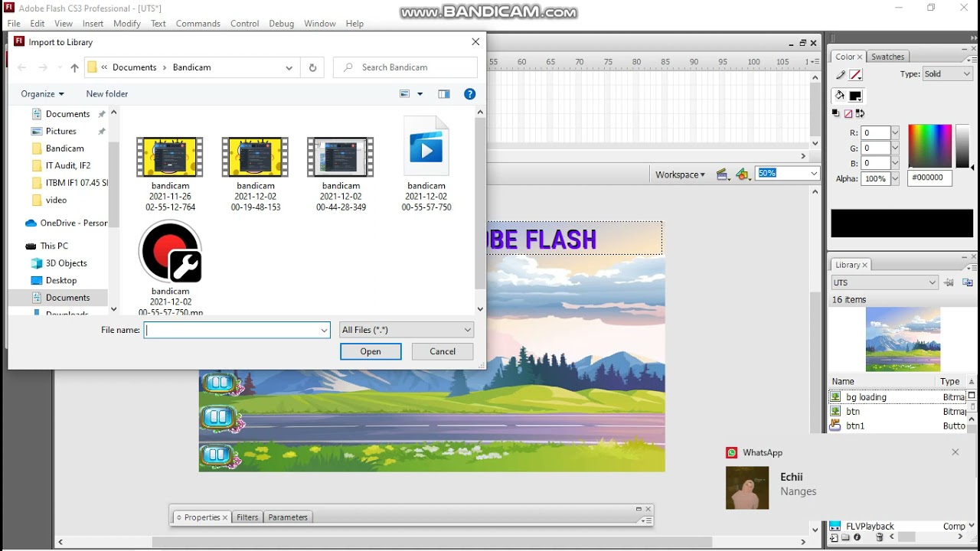Click the brightness slider in Color panel

(x=962, y=146)
